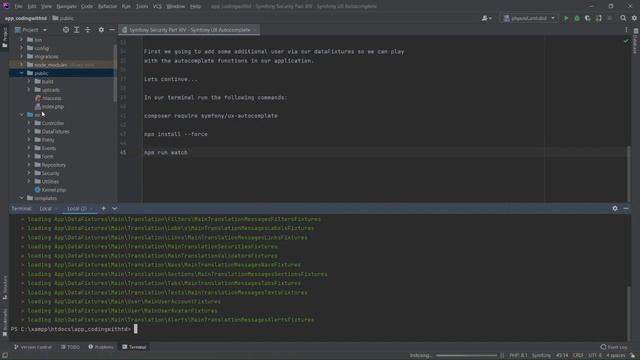Expand the uploads folder
The width and height of the screenshot is (640, 360).
(29, 90)
